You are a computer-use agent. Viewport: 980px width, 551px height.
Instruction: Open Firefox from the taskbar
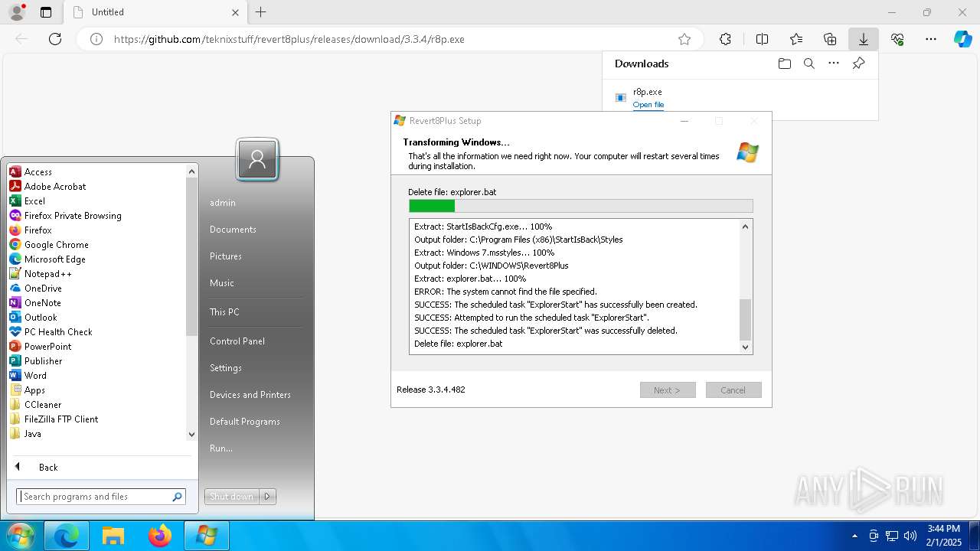tap(160, 536)
